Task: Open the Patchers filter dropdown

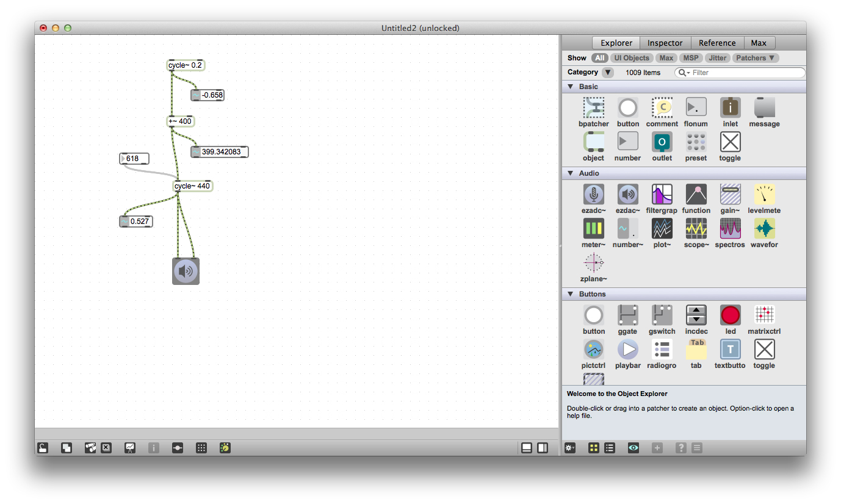Action: pyautogui.click(x=756, y=58)
